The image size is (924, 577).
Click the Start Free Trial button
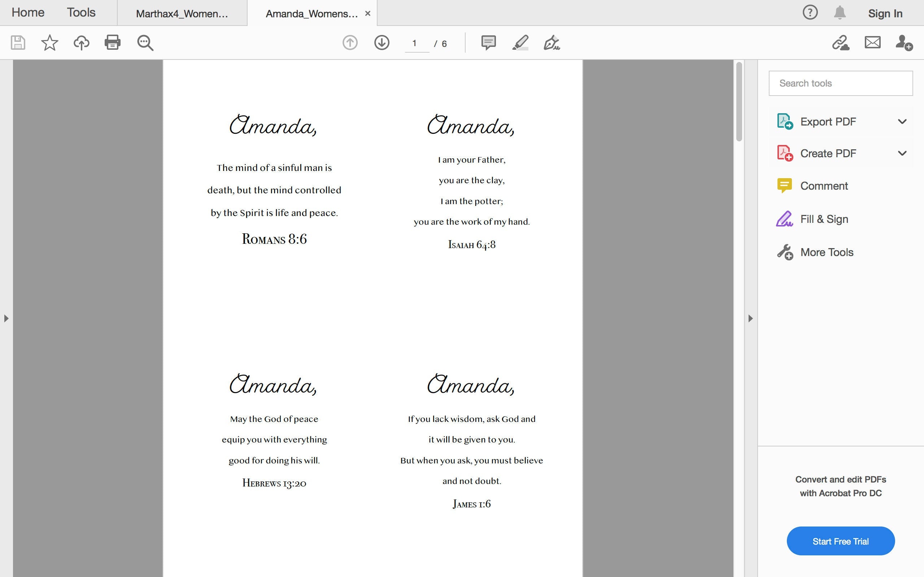(840, 541)
